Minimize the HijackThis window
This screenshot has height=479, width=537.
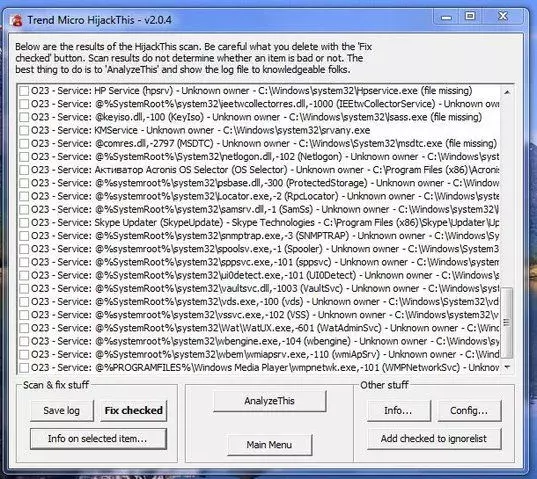446,17
